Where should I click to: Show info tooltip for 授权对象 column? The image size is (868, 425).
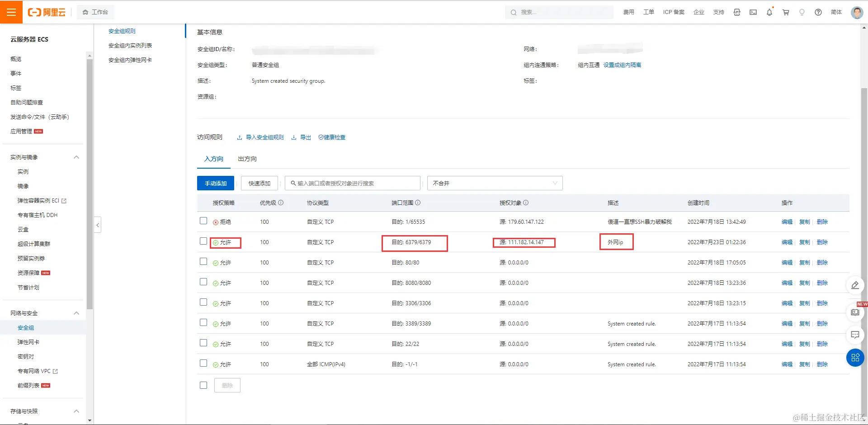[526, 203]
